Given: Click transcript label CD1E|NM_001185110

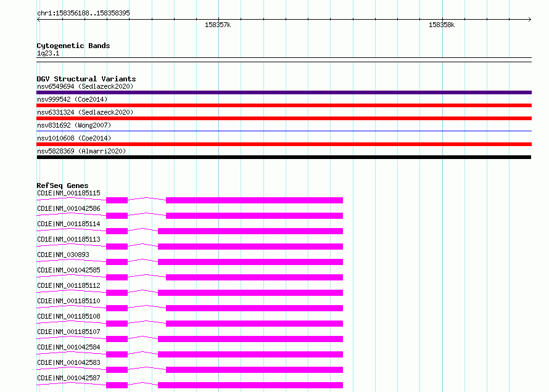Looking at the screenshot, I should pos(68,301).
